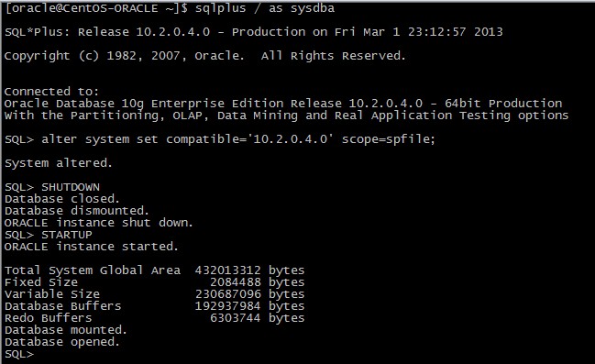Click the alter system set compatible command
This screenshot has width=595, height=364.
(238, 139)
